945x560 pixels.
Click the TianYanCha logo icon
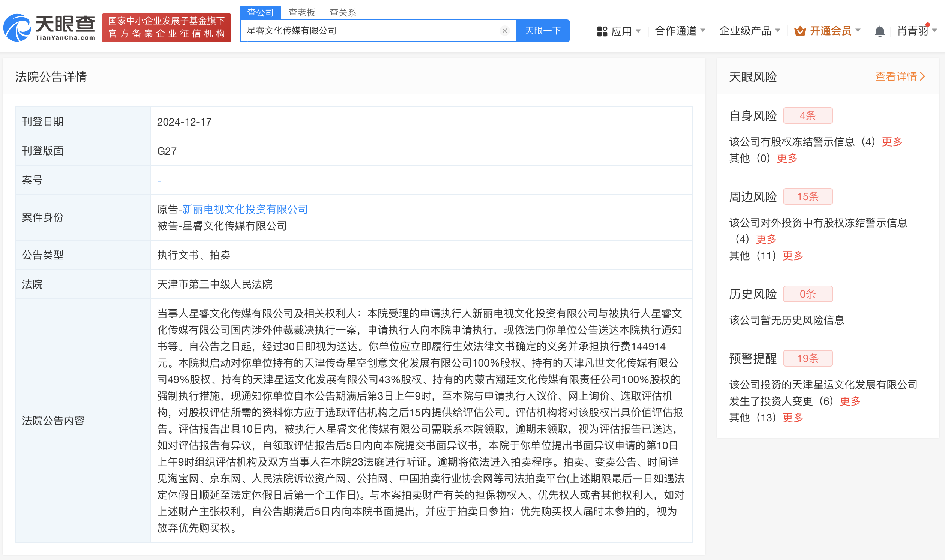pos(17,27)
